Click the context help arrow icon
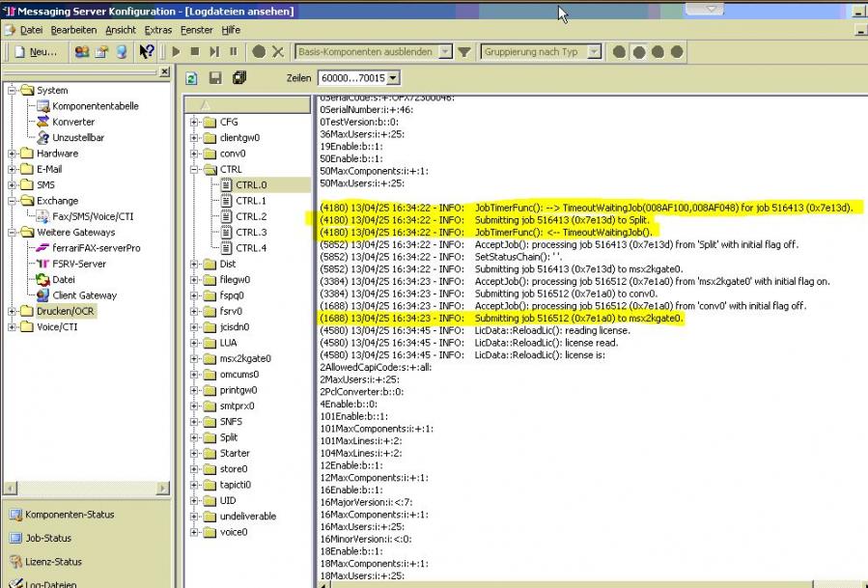This screenshot has width=868, height=588. (147, 52)
